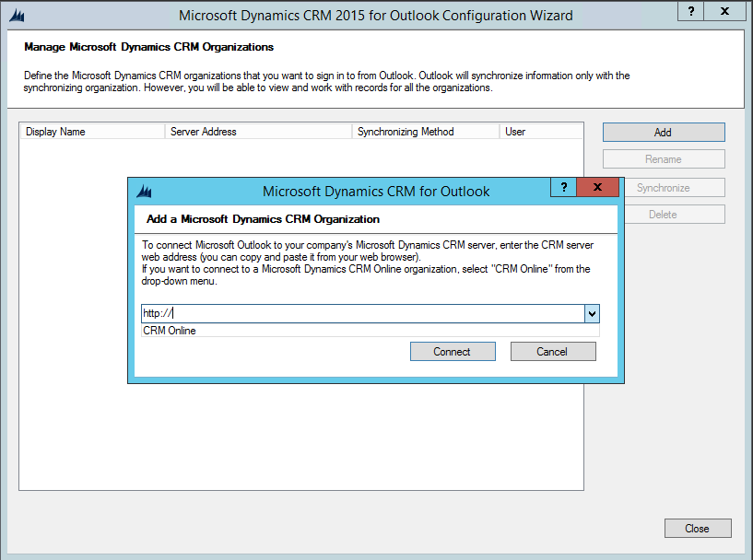Viewport: 753px width, 560px height.
Task: Click the Delete button
Action: tap(664, 215)
